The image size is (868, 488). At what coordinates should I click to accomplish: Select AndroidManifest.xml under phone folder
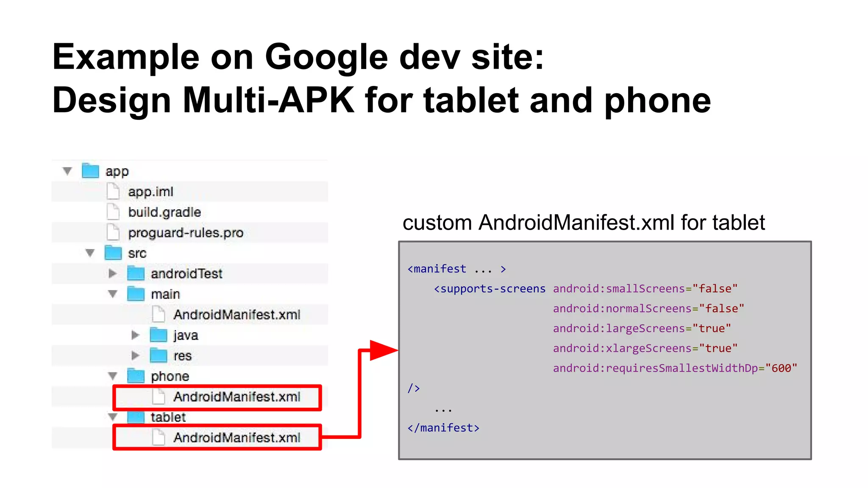pyautogui.click(x=237, y=396)
